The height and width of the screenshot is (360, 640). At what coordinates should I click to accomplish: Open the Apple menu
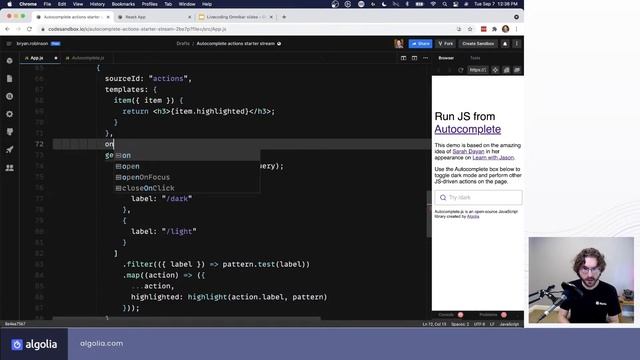tap(9, 4)
